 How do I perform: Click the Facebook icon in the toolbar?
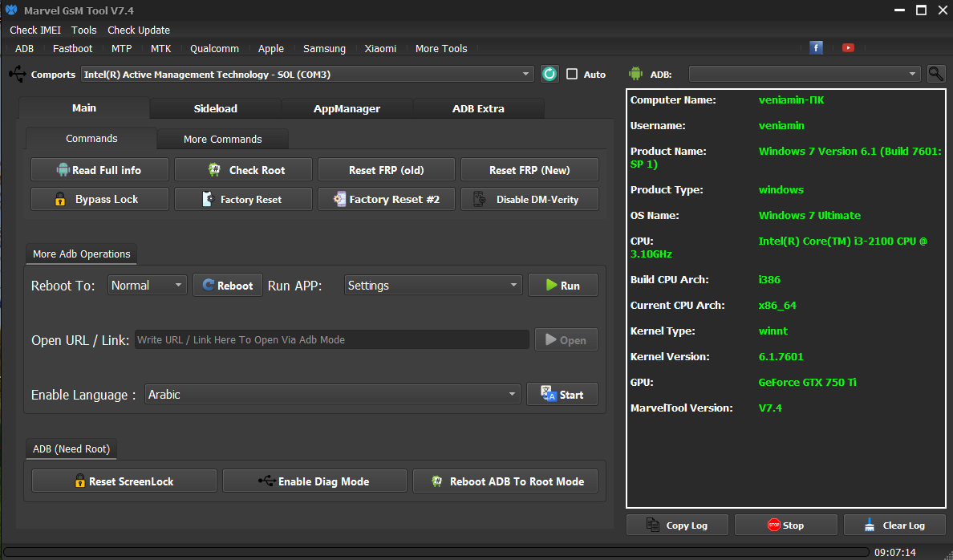point(816,48)
